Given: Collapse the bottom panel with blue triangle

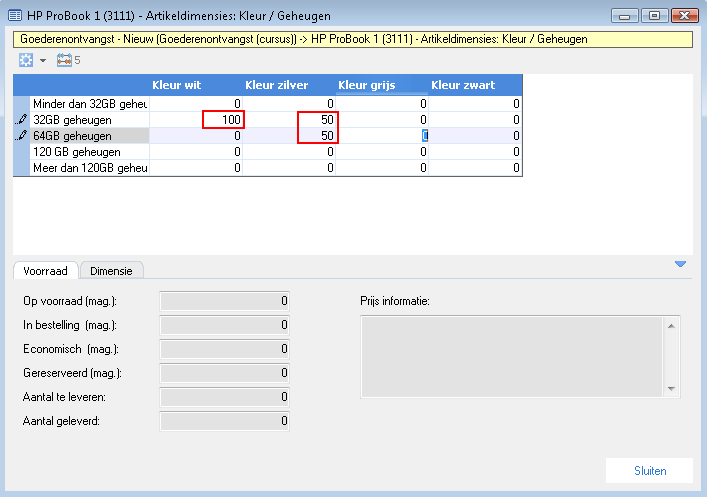Looking at the screenshot, I should tap(680, 264).
